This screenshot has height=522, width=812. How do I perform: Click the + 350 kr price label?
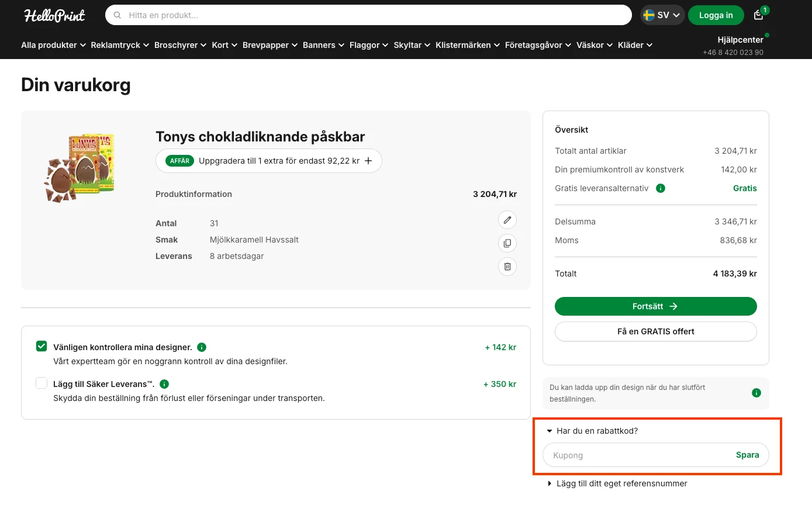point(500,384)
